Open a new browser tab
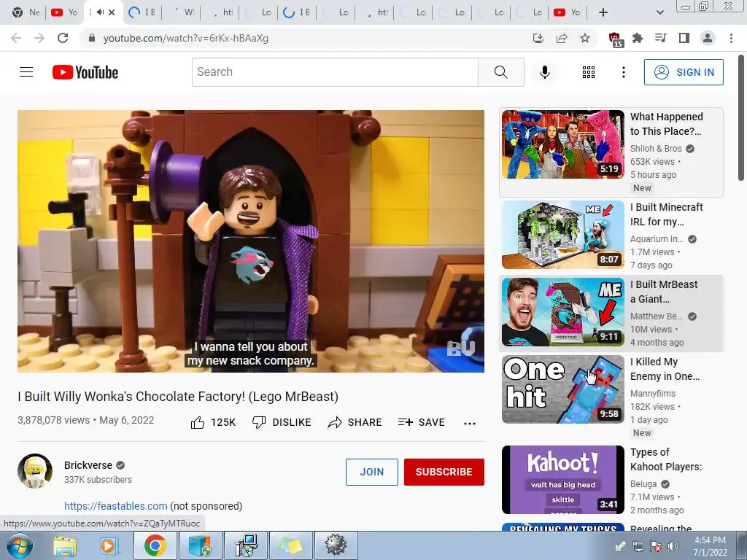This screenshot has height=560, width=747. pyautogui.click(x=603, y=12)
